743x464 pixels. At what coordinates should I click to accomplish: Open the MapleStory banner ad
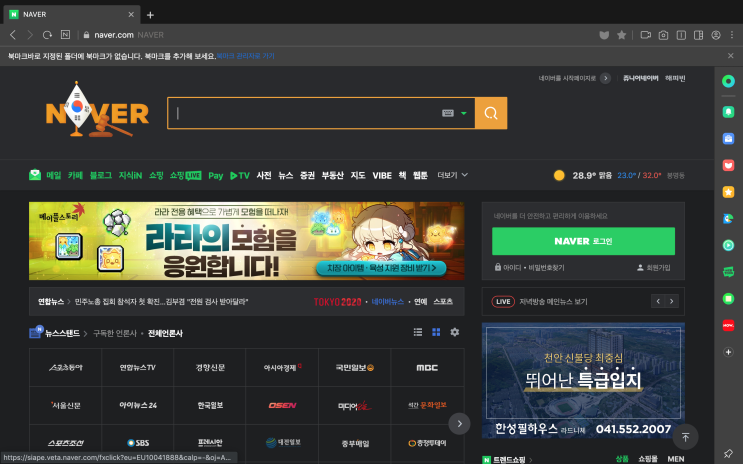click(x=246, y=241)
